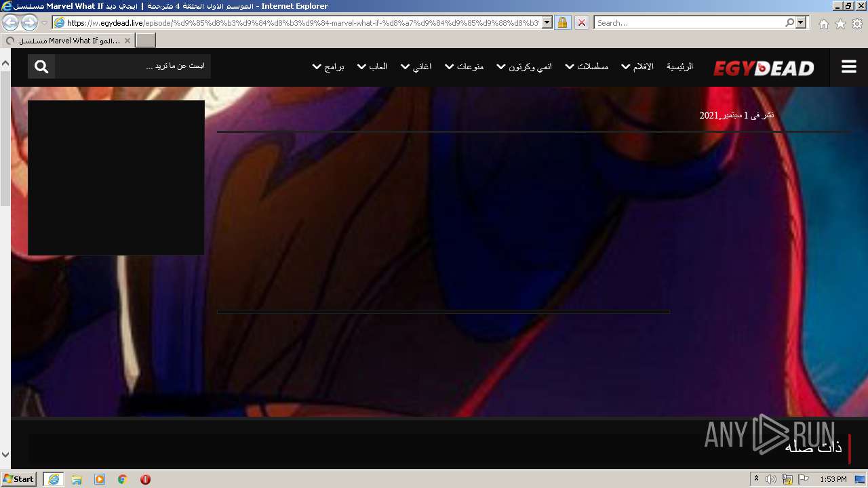Open the انمي وكرتون menu item
The image size is (868, 488).
pyautogui.click(x=530, y=66)
